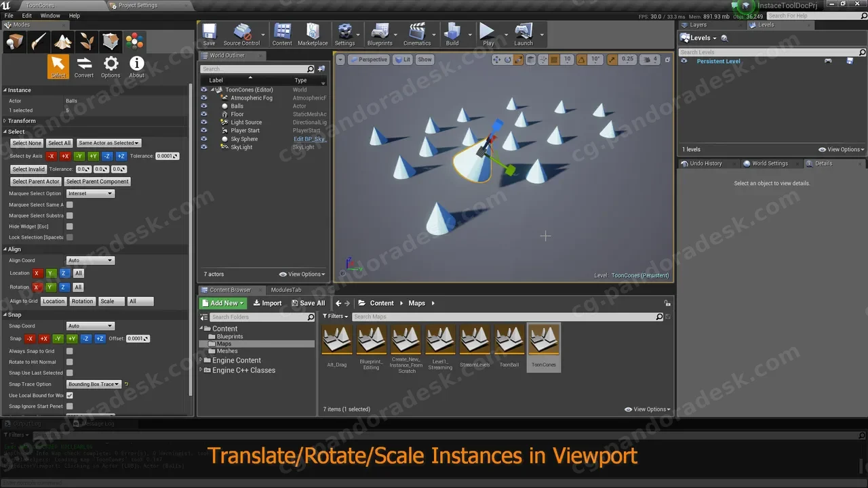Click the Select None button

tap(27, 143)
